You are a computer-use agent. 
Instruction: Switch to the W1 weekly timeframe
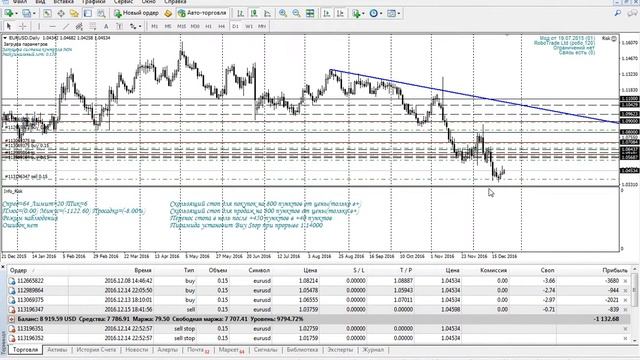coord(249,27)
